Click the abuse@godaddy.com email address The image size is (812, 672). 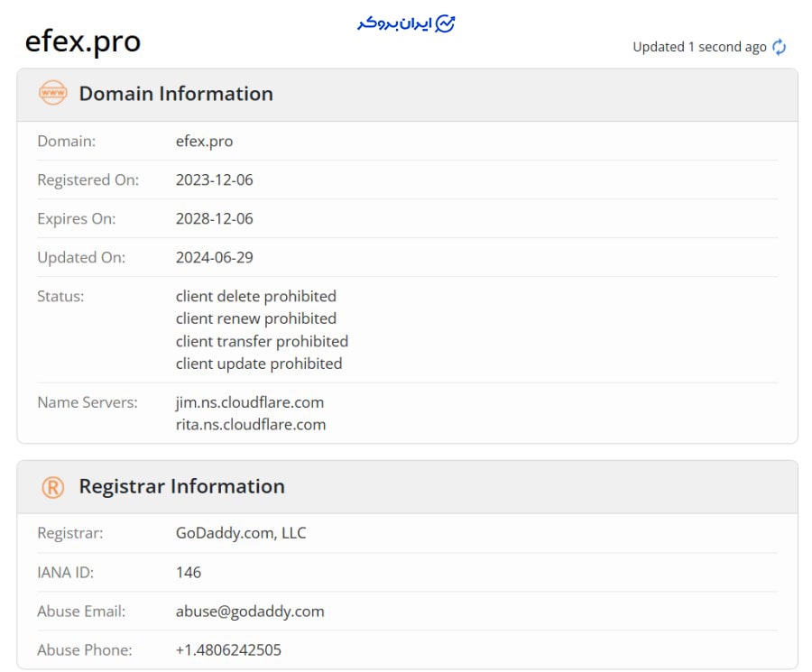250,611
